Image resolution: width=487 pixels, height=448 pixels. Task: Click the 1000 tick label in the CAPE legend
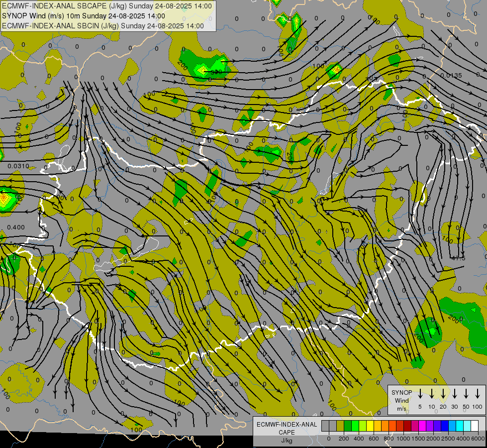403,439
